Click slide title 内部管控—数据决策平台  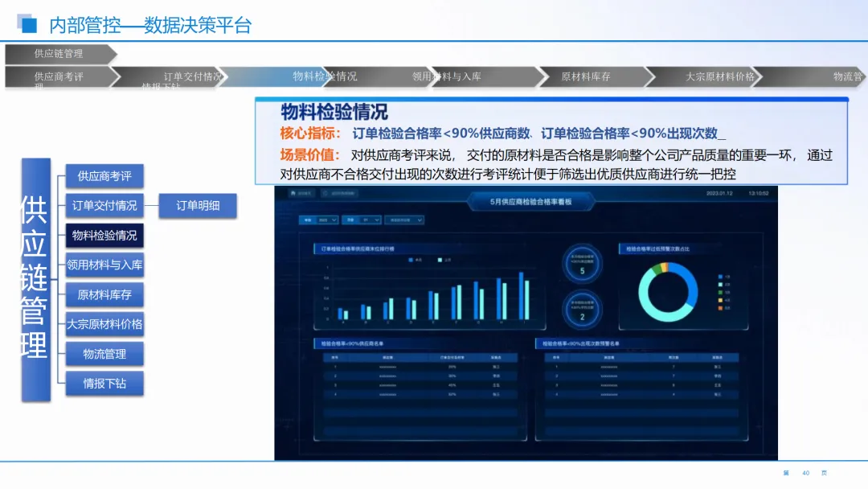click(150, 25)
